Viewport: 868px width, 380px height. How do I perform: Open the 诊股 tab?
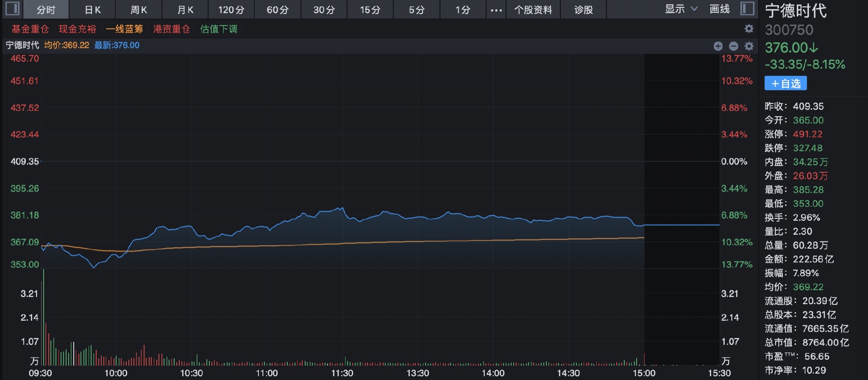(x=584, y=10)
